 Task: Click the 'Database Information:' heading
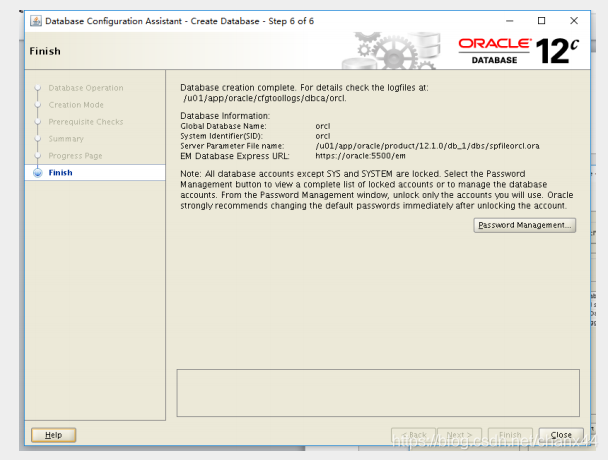[225, 116]
